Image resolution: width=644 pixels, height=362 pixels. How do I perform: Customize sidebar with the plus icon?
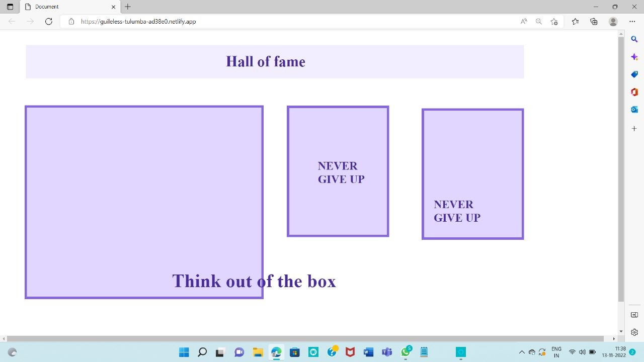(x=634, y=129)
